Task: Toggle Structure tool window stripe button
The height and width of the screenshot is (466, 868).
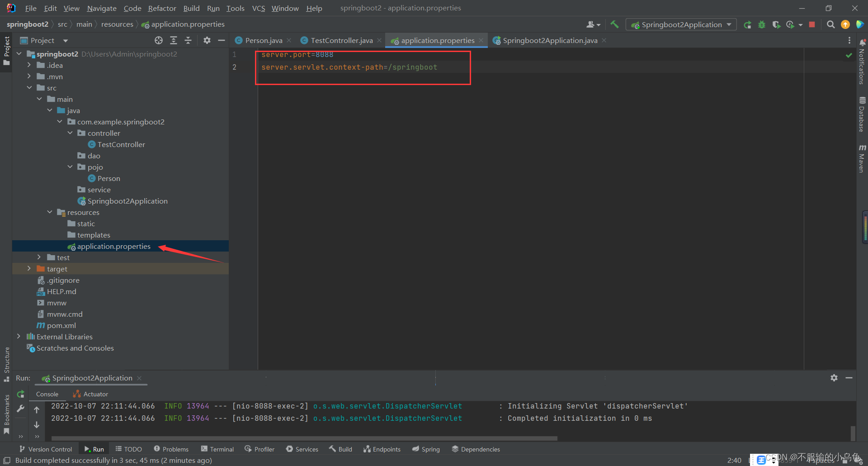Action: [6, 364]
